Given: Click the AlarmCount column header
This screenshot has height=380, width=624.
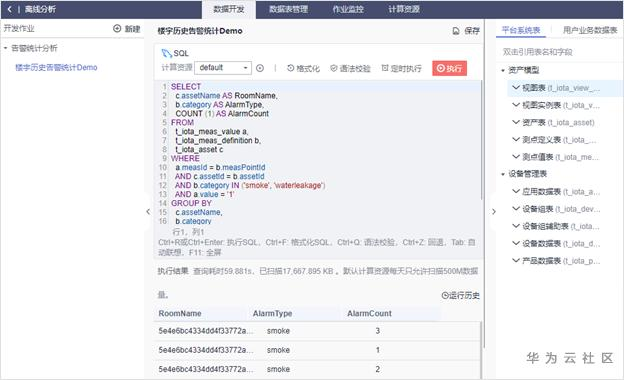Looking at the screenshot, I should click(x=369, y=314).
